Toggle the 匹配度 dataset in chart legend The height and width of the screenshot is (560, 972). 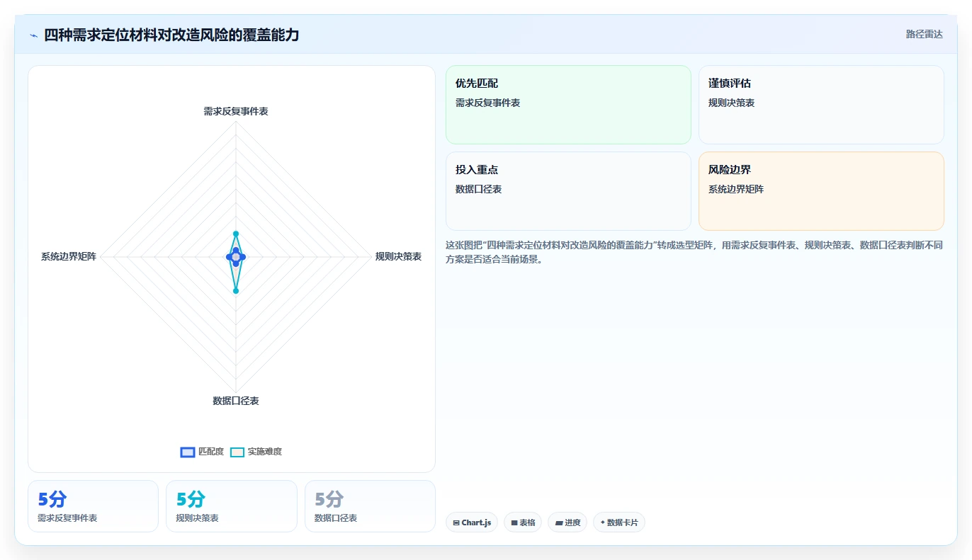point(203,452)
